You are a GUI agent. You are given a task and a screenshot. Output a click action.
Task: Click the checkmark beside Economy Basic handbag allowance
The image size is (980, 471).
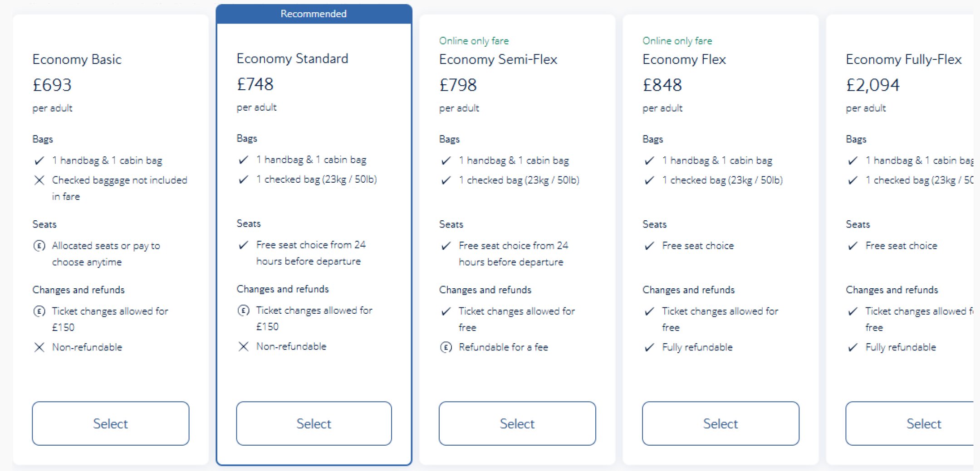[x=39, y=160]
